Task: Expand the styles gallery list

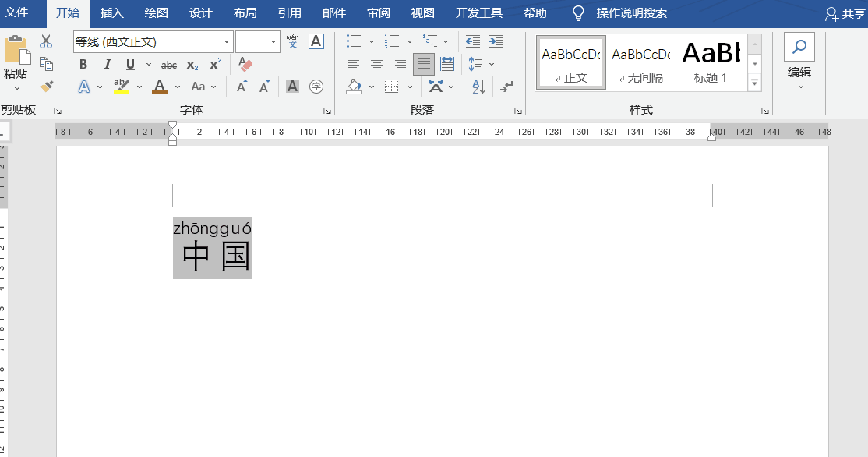Action: pyautogui.click(x=754, y=83)
